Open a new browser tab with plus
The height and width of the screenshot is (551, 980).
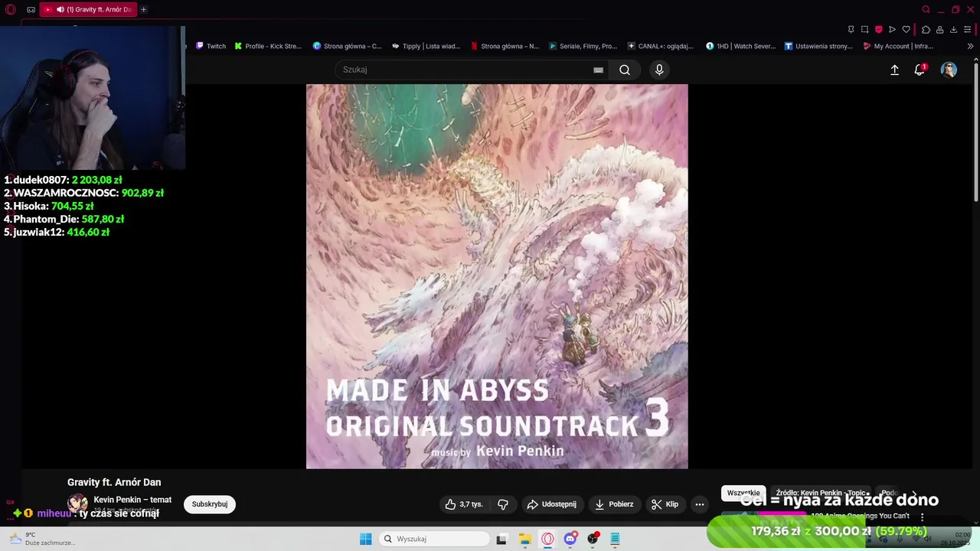[143, 10]
